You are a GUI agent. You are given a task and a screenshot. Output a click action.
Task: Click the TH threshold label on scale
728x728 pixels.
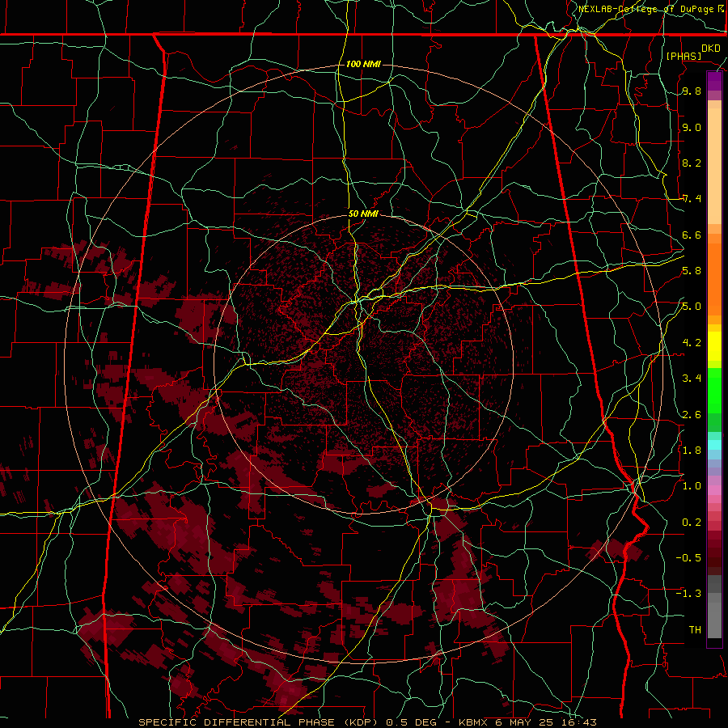[695, 630]
